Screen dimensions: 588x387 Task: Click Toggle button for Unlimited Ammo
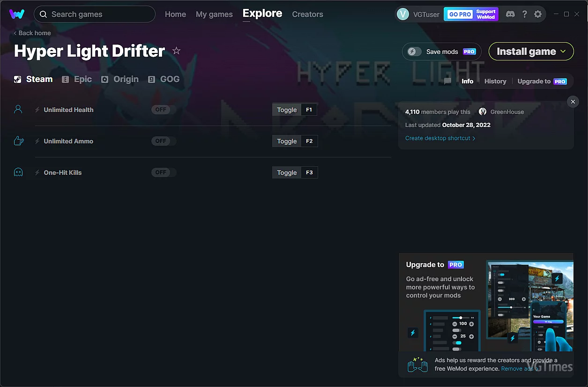pos(287,141)
